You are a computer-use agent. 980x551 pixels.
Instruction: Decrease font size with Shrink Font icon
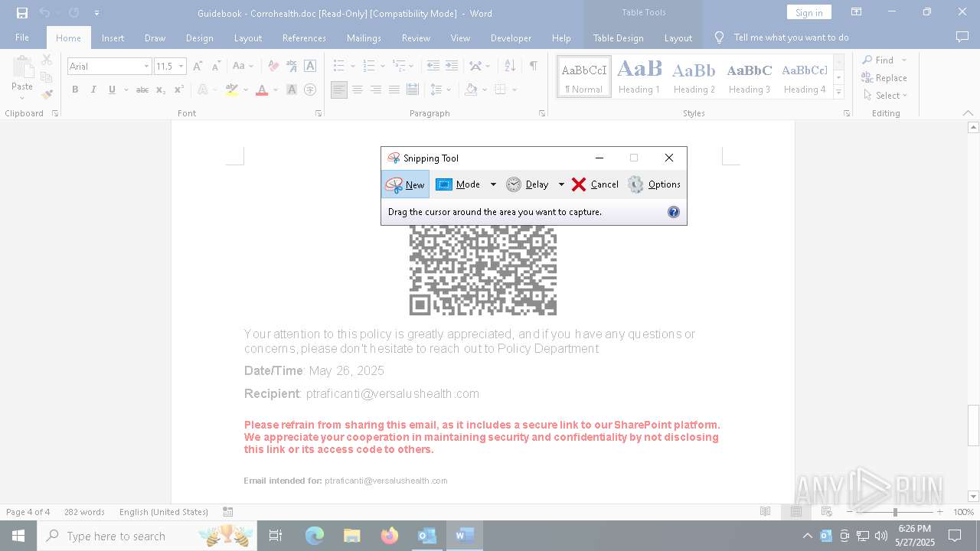tap(216, 67)
